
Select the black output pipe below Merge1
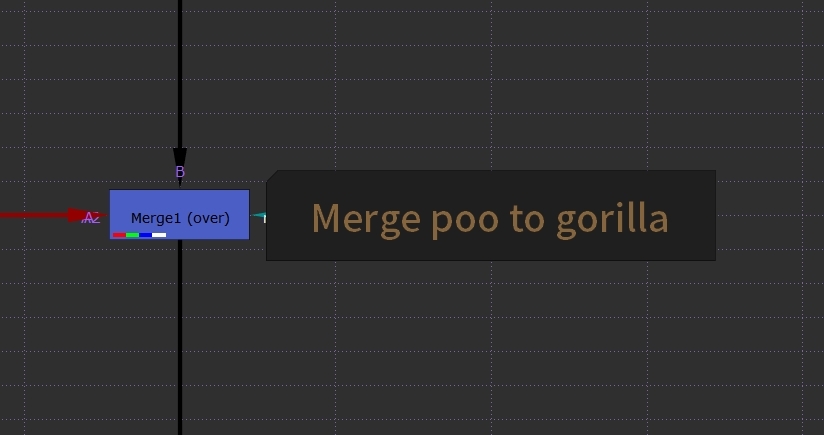(x=180, y=336)
